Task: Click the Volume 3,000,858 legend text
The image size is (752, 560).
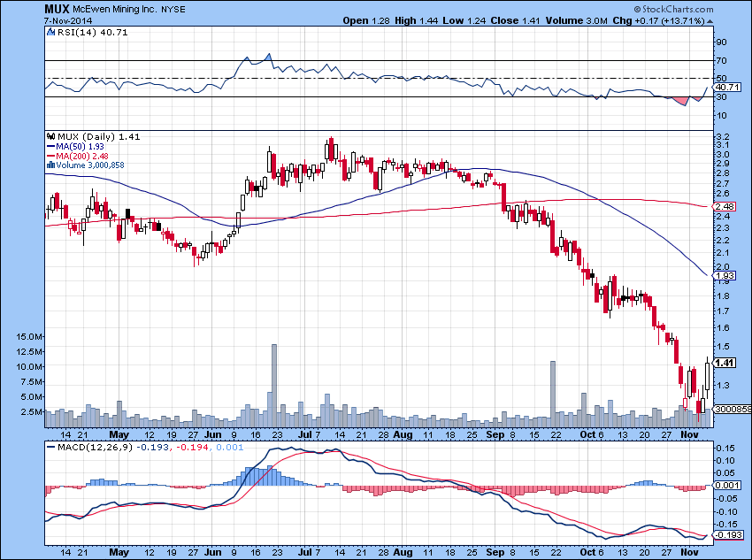Action: click(90, 165)
